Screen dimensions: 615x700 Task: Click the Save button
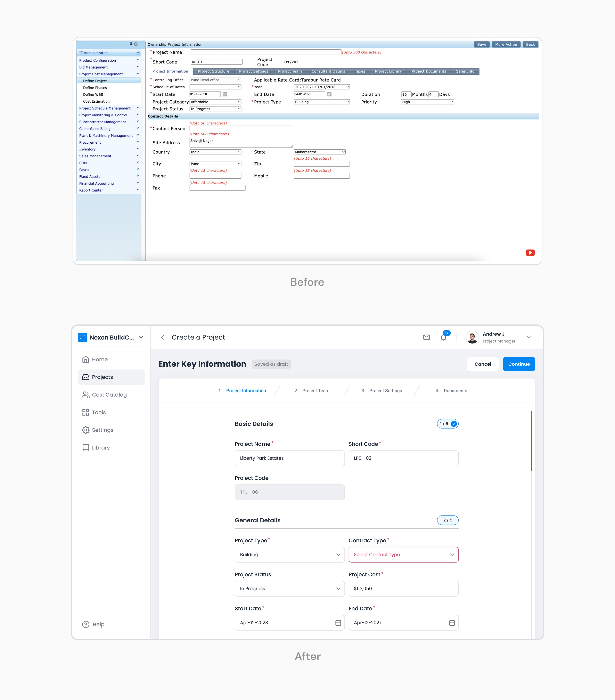coord(482,44)
